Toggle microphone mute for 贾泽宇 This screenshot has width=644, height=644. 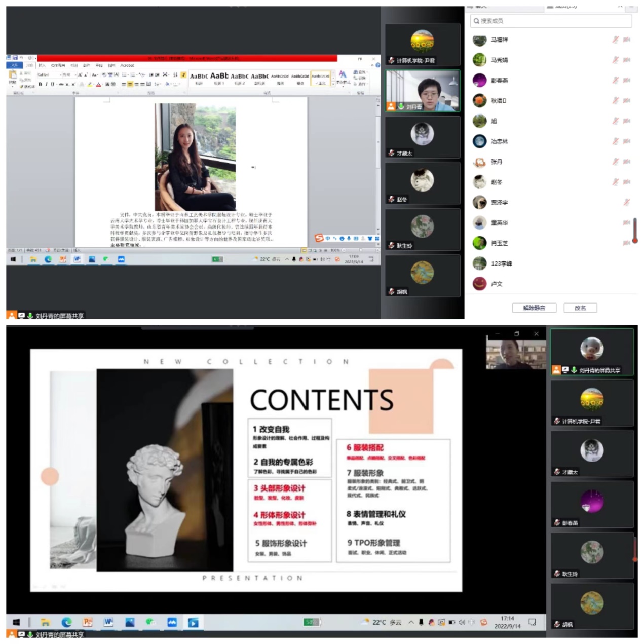626,202
